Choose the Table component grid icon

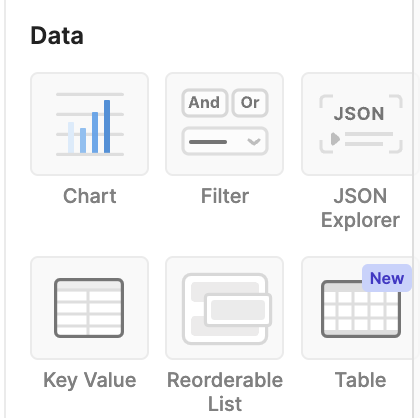point(359,308)
